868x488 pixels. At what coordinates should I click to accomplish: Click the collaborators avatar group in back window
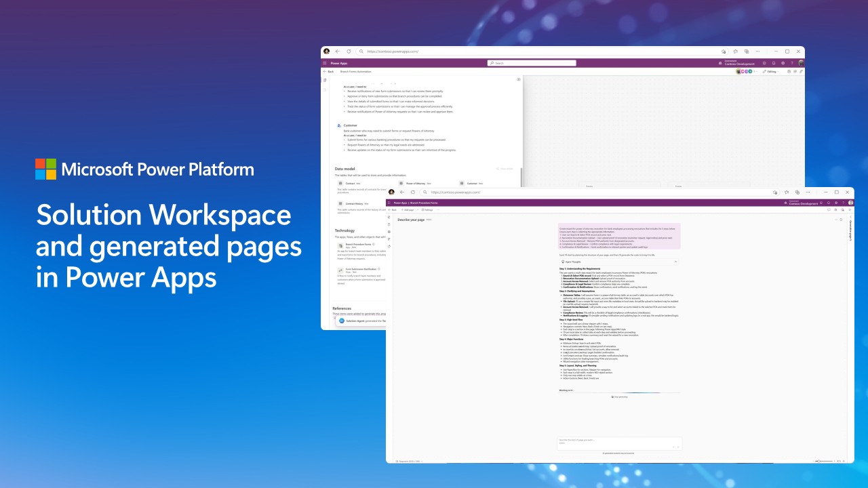[x=744, y=71]
